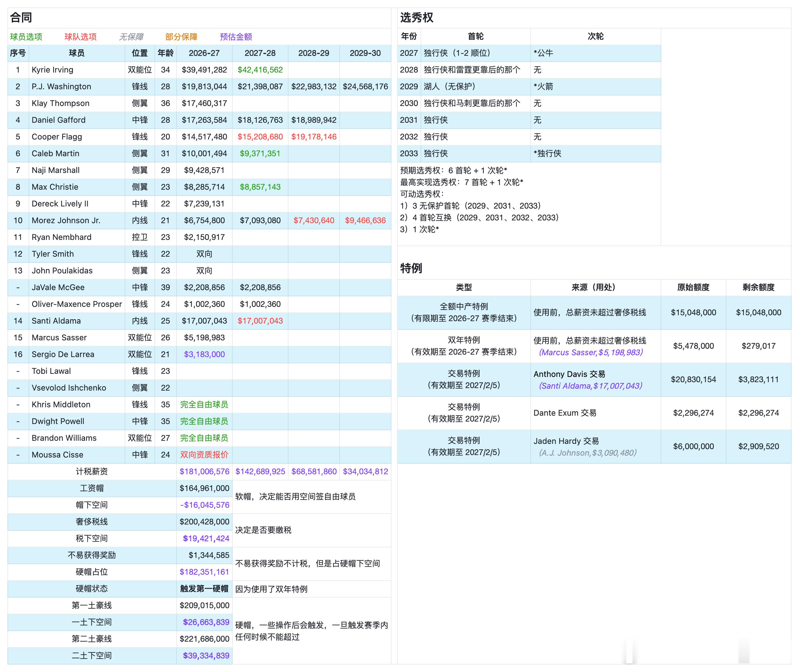Viewport: 799px width, 672px height.
Task: Select the 2027 独行侠（1-2 顺位）first-round cell
Action: [x=476, y=53]
